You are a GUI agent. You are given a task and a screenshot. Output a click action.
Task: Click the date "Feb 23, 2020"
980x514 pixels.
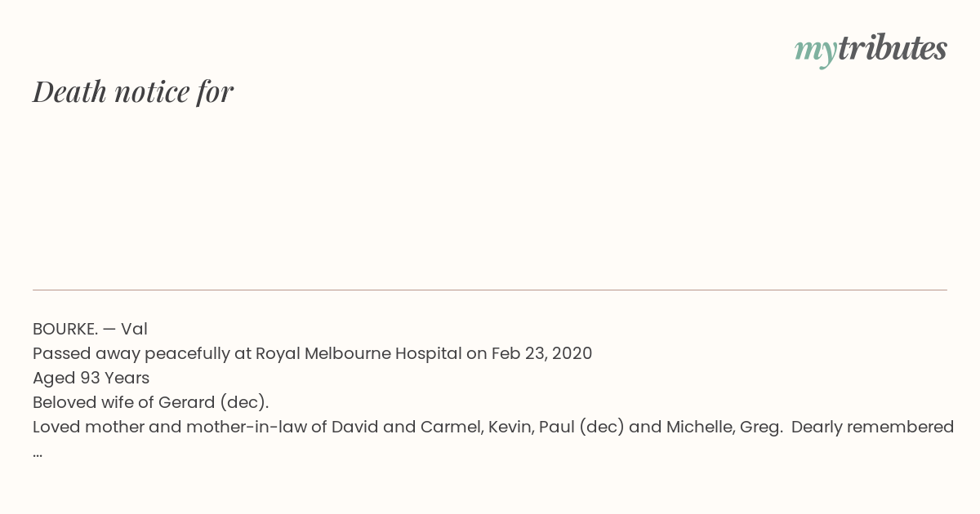(541, 354)
